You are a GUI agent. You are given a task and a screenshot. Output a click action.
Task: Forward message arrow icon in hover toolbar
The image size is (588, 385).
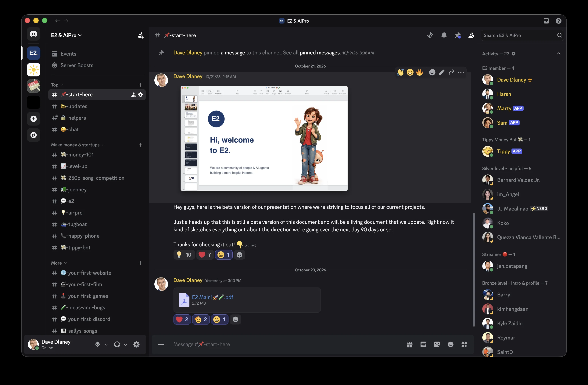tap(451, 72)
